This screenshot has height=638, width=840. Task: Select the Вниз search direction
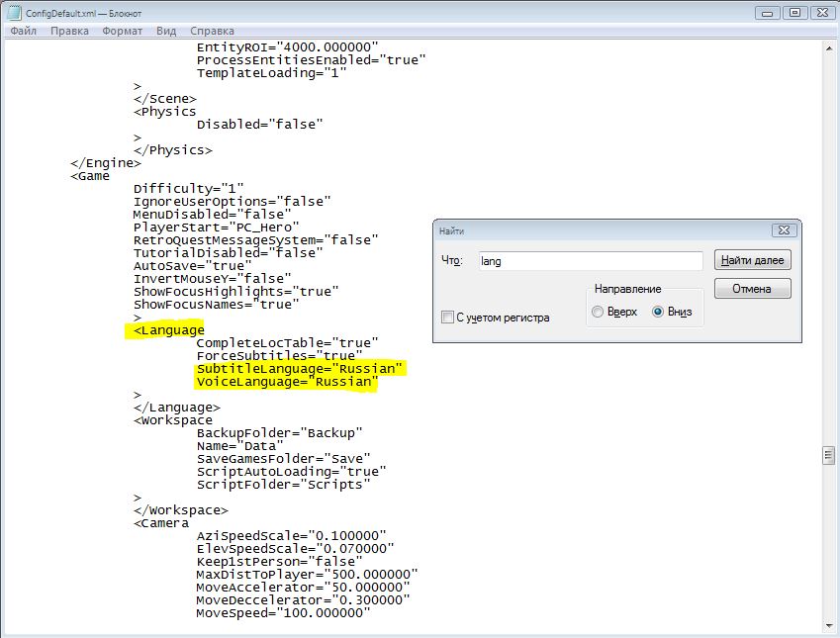[658, 312]
